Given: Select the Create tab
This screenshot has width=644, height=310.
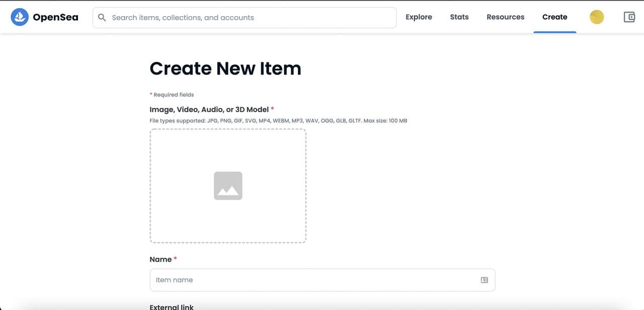Looking at the screenshot, I should coord(554,17).
